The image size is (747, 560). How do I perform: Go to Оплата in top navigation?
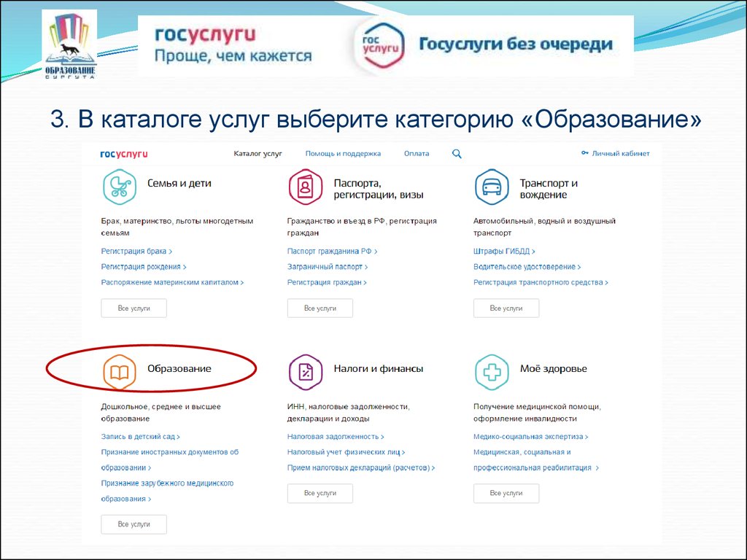pyautogui.click(x=417, y=154)
